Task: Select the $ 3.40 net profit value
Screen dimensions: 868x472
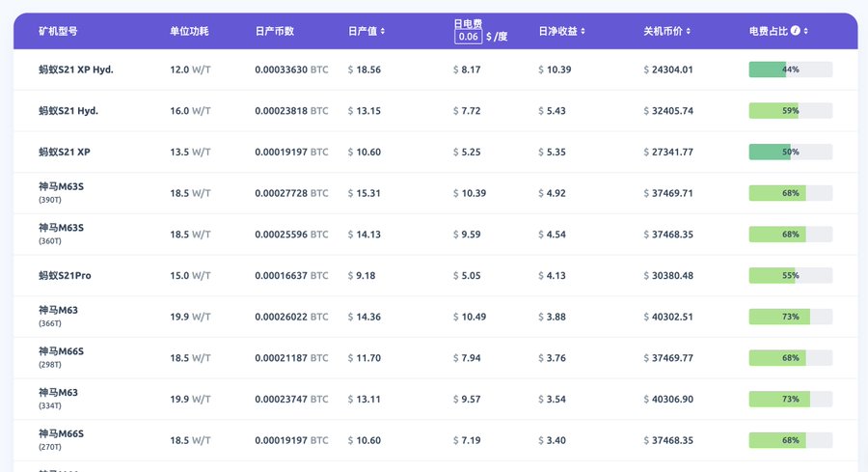Action: [552, 440]
